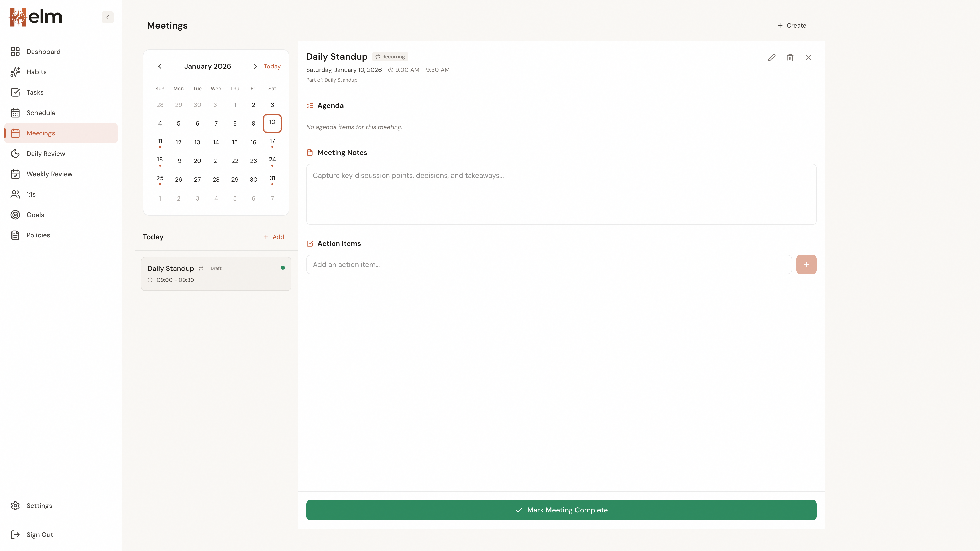Collapse the sidebar using the chevron button
Screen dimensions: 980x551
pos(107,17)
